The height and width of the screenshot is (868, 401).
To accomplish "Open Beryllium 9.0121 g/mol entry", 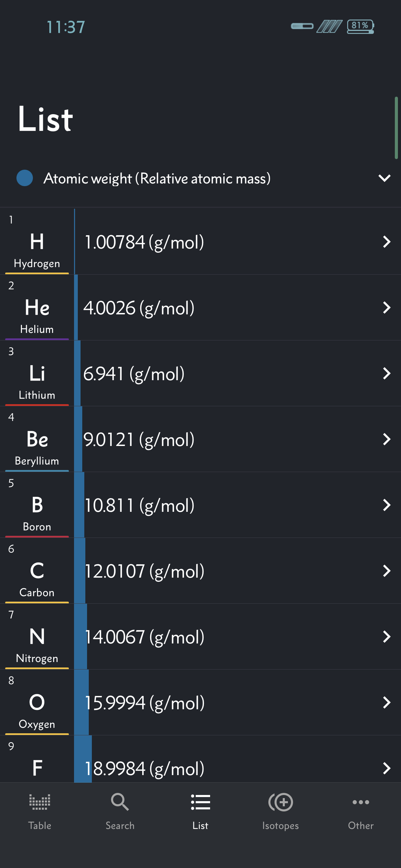I will pyautogui.click(x=139, y=439).
